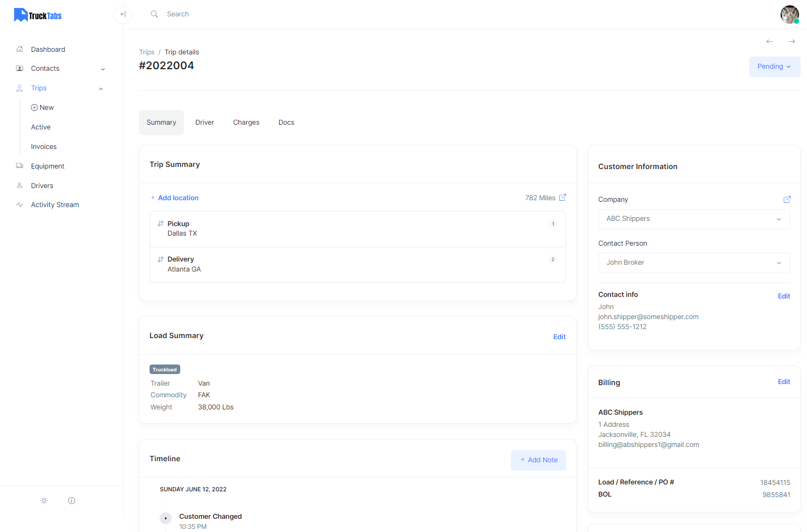
Task: Open the Pending status dropdown
Action: (774, 67)
